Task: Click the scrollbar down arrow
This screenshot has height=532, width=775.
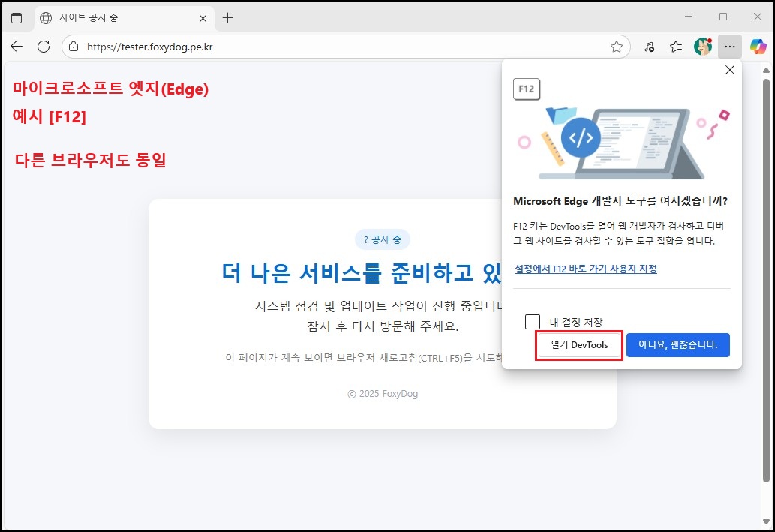Action: coord(766,522)
